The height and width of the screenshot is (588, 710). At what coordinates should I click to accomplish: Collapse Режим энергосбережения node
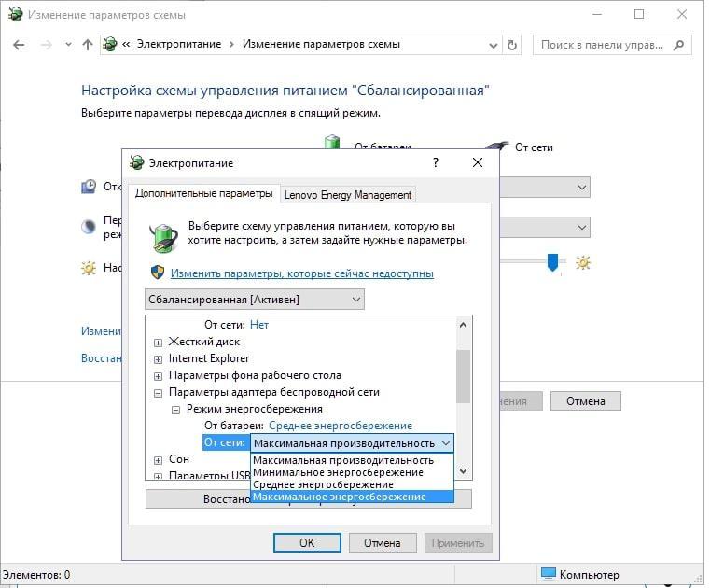point(175,410)
